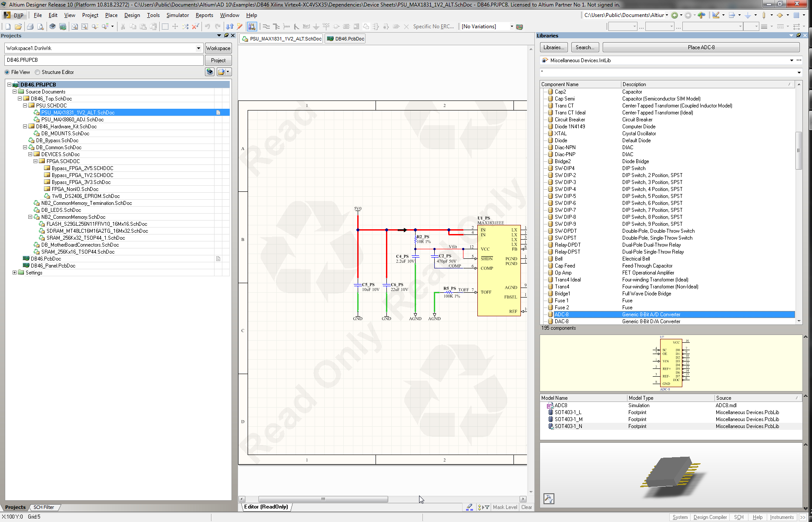Click the Rubber Stamp icon
The image size is (812, 522).
(153, 27)
